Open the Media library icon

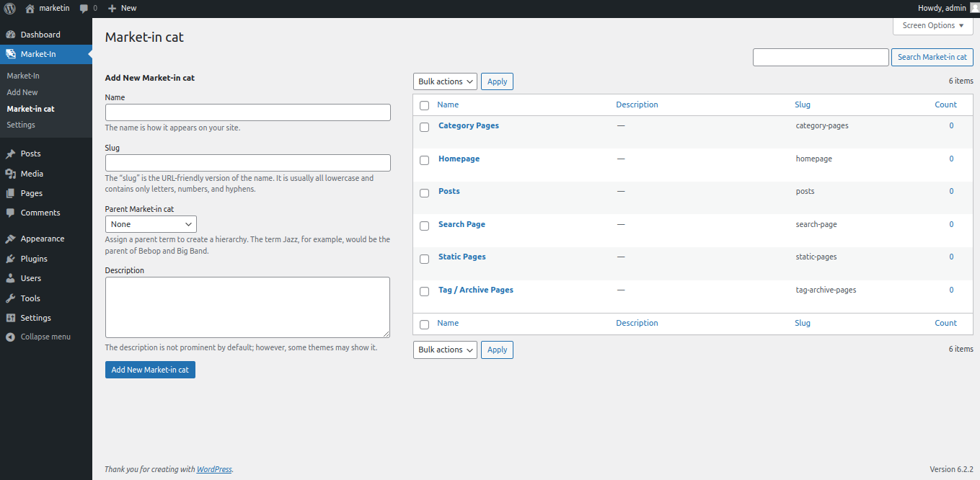(11, 174)
